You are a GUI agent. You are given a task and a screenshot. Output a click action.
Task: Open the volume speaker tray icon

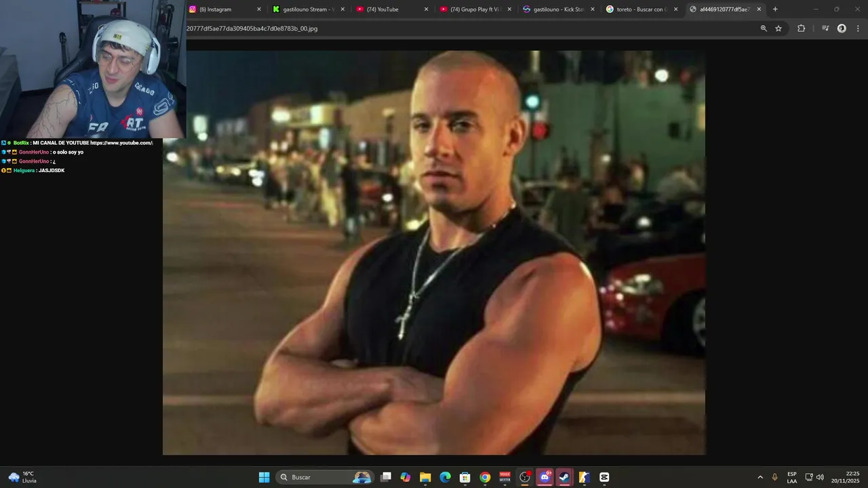820,477
